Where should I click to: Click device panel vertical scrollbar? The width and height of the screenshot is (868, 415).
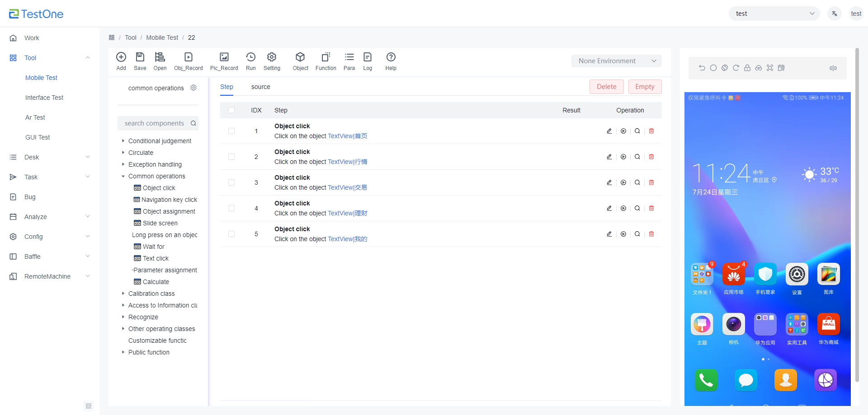(x=857, y=215)
